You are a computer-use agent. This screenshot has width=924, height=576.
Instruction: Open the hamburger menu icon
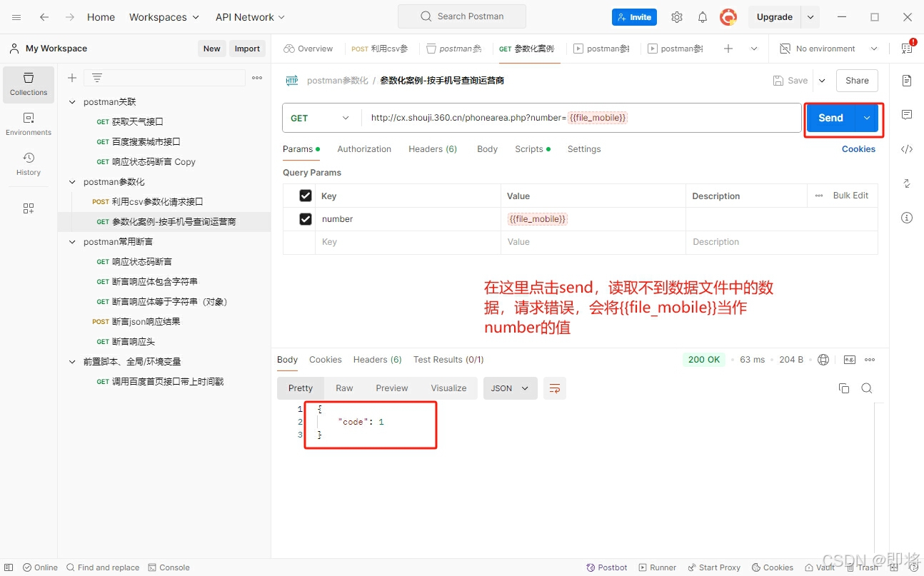(16, 17)
